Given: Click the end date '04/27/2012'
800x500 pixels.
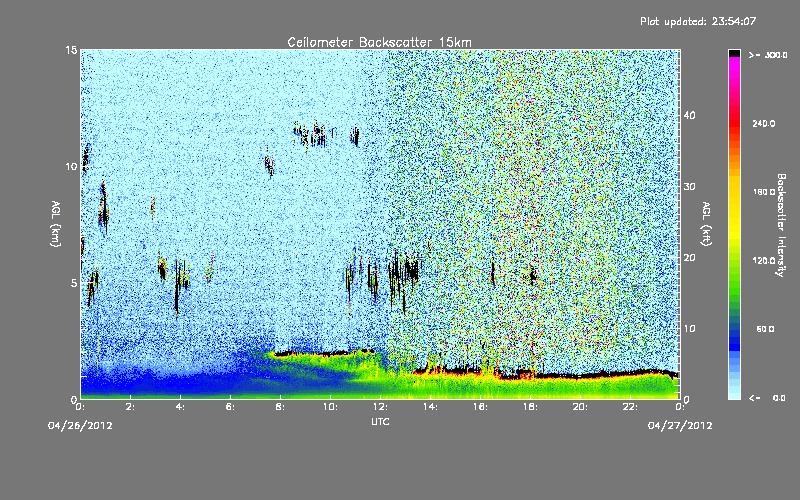Looking at the screenshot, I should point(680,426).
